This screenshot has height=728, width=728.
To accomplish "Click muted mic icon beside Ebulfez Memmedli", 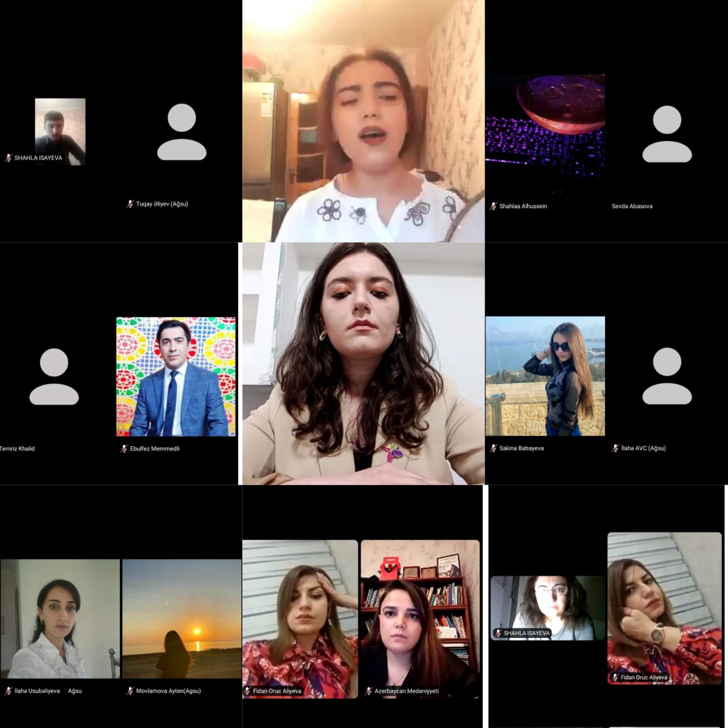I will click(124, 448).
